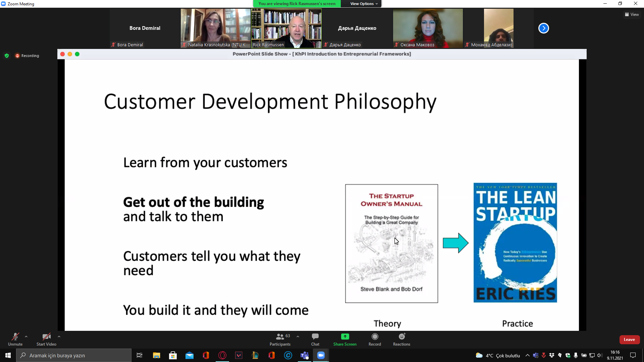644x362 pixels.
Task: Open the View Options dropdown
Action: (364, 4)
